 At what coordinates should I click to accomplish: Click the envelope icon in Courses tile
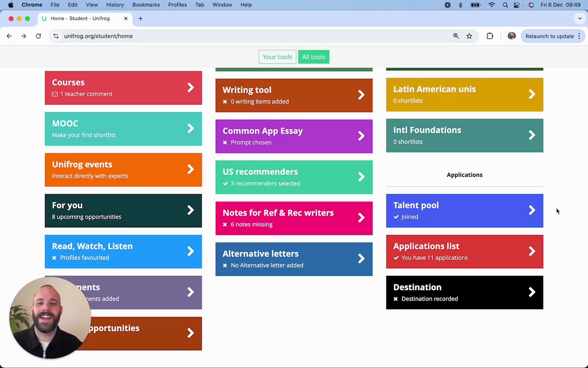[55, 94]
